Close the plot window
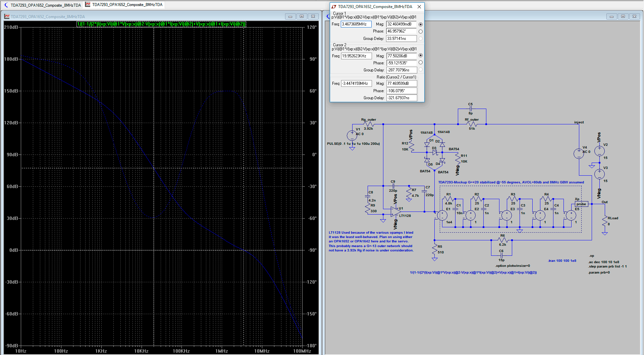The width and height of the screenshot is (644, 355). tap(313, 16)
